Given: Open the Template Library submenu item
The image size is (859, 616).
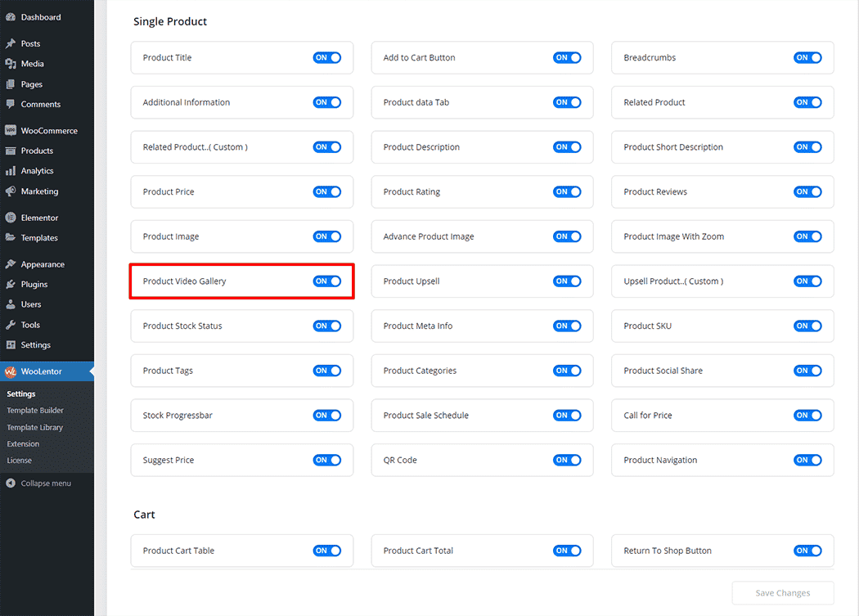Looking at the screenshot, I should pos(34,427).
